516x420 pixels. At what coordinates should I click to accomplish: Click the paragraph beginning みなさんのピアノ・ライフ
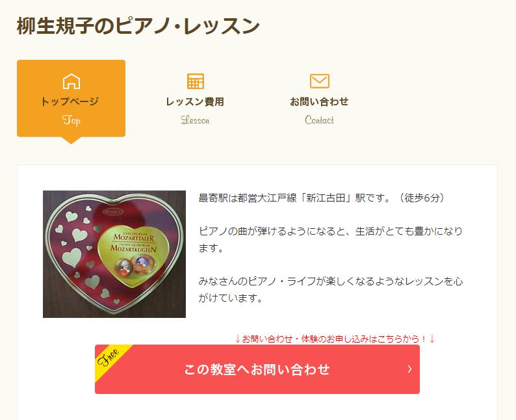[330, 290]
